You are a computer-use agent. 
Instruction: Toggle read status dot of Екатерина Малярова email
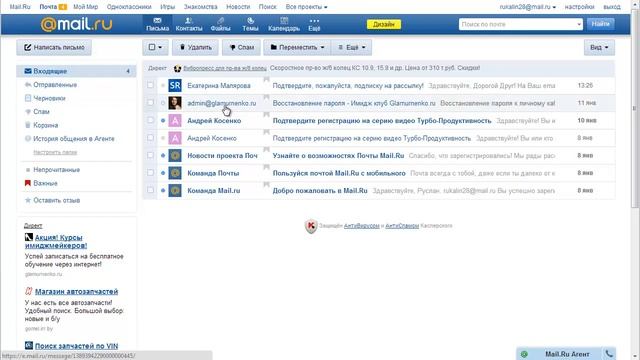163,86
